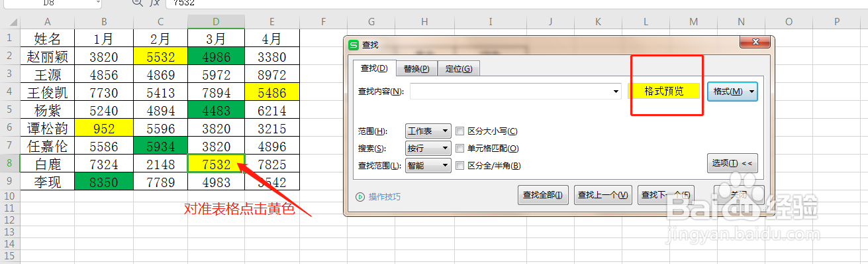Open the 查找内容 history dropdown arrow

616,92
